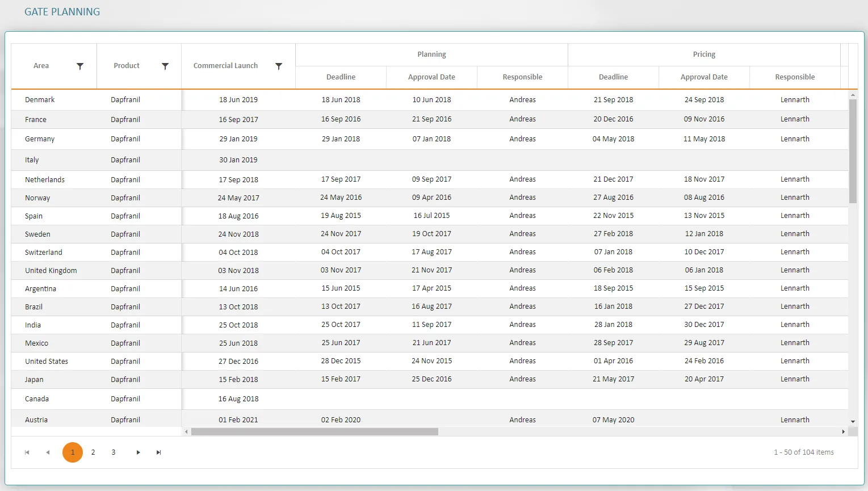Screen dimensions: 868x491
Task: Go to the first page
Action: pos(27,452)
